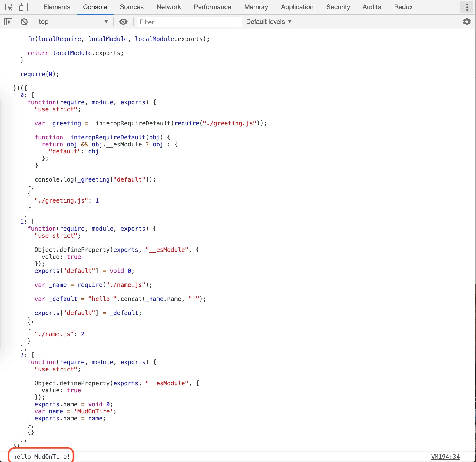Click the fn(localRequire, localModule, localModule.exports) line
Image resolution: width=476 pixels, height=462 pixels.
(x=118, y=39)
